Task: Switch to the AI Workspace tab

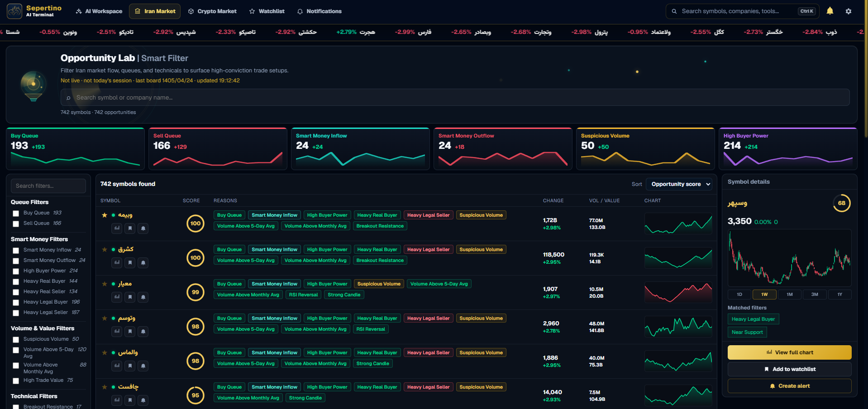Action: coord(99,11)
